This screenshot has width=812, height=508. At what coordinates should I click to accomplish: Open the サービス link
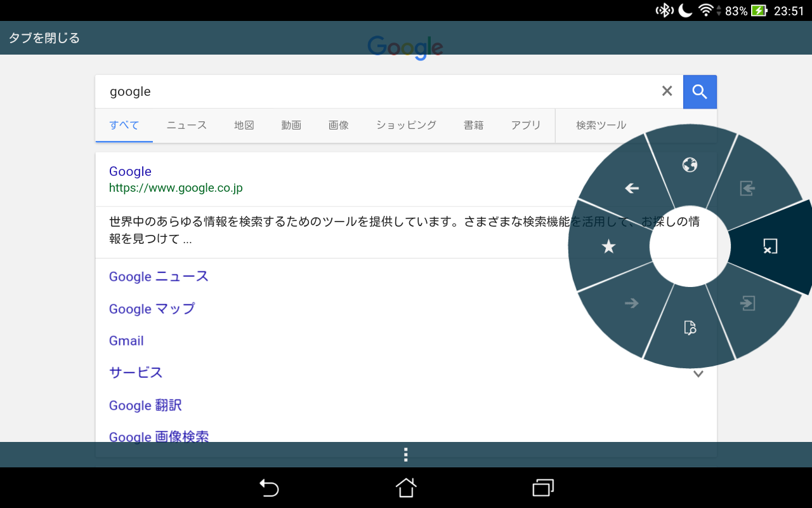point(136,372)
